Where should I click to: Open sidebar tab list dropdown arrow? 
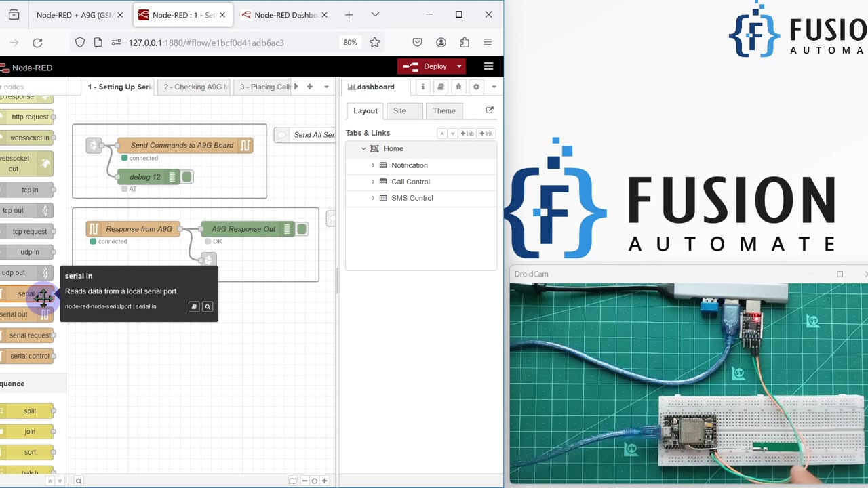point(494,87)
